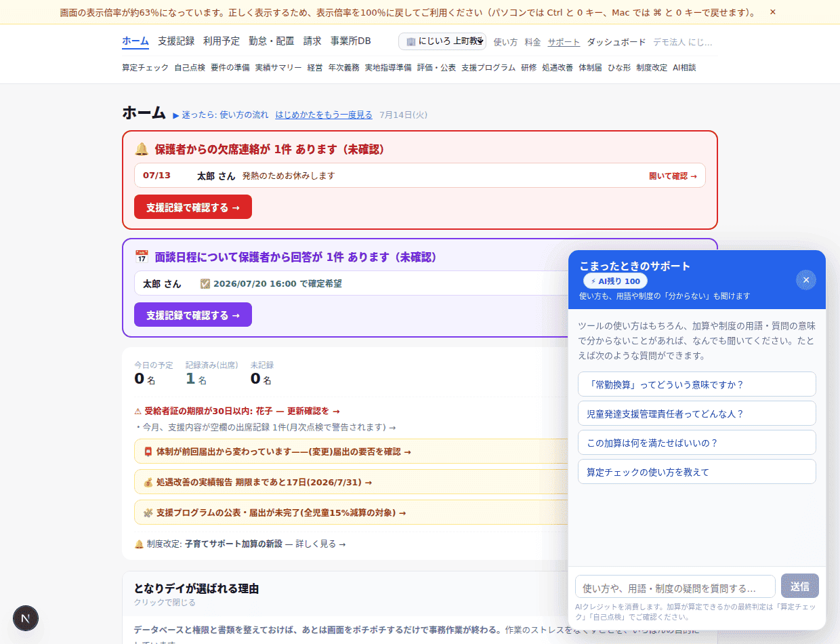Screen dimensions: 840x644
Task: Open the Next.js dev tools round icon
Action: (x=26, y=618)
